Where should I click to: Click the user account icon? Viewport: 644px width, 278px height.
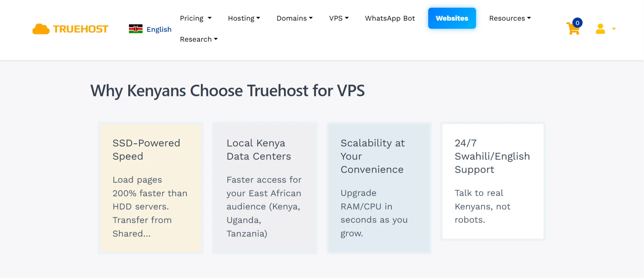[600, 29]
